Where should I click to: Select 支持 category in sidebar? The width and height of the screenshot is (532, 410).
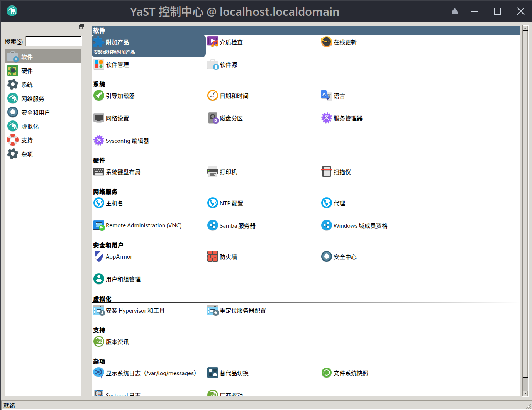43,140
